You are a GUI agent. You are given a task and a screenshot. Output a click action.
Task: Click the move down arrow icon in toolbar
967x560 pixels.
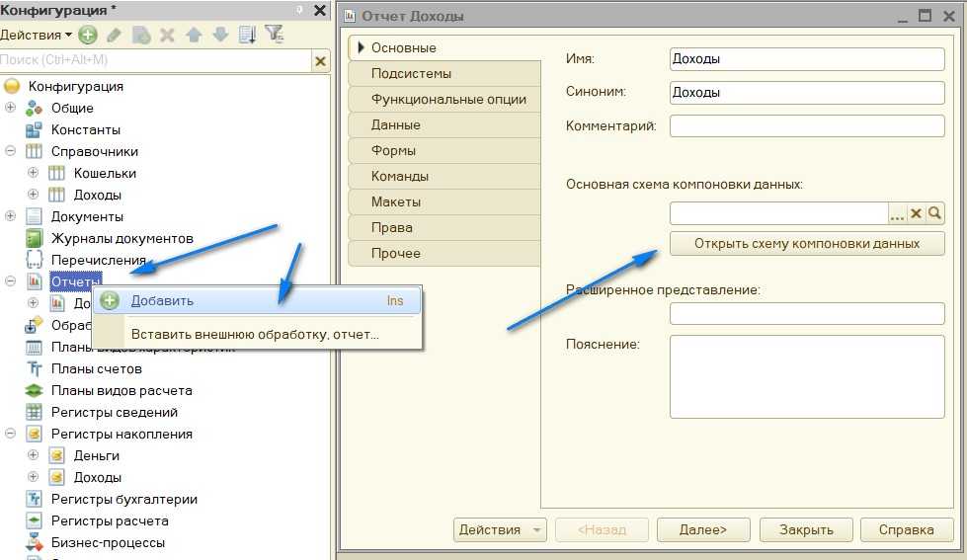tap(220, 36)
